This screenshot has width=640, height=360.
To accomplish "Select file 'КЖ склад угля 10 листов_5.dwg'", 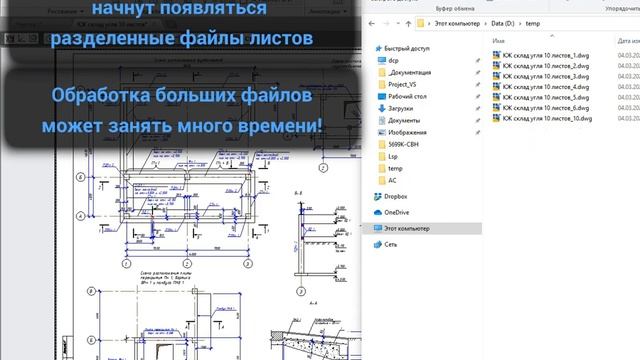I will [x=545, y=98].
